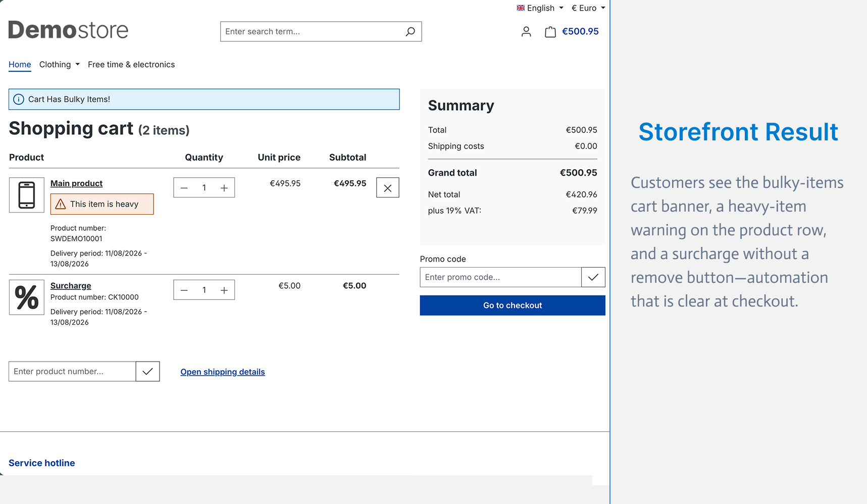Viewport: 867px width, 504px height.
Task: Increase Surcharge quantity with plus icon
Action: coord(224,290)
